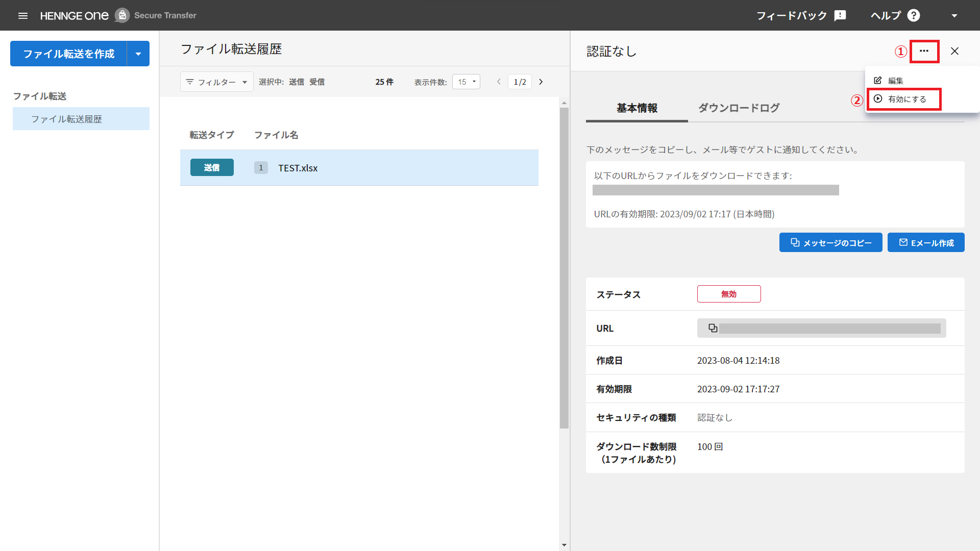Click the 作成日 value 2023-08-04 12:14:18
The image size is (980, 551).
coord(738,360)
